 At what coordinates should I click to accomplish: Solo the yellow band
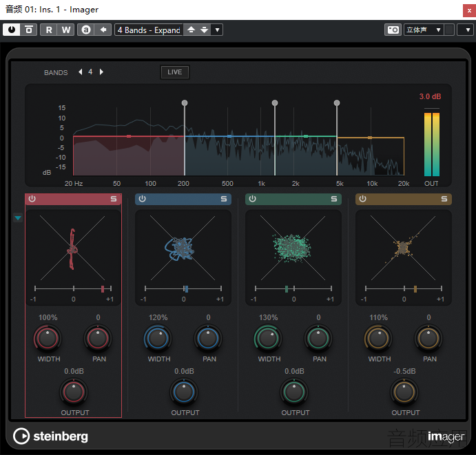coord(444,199)
